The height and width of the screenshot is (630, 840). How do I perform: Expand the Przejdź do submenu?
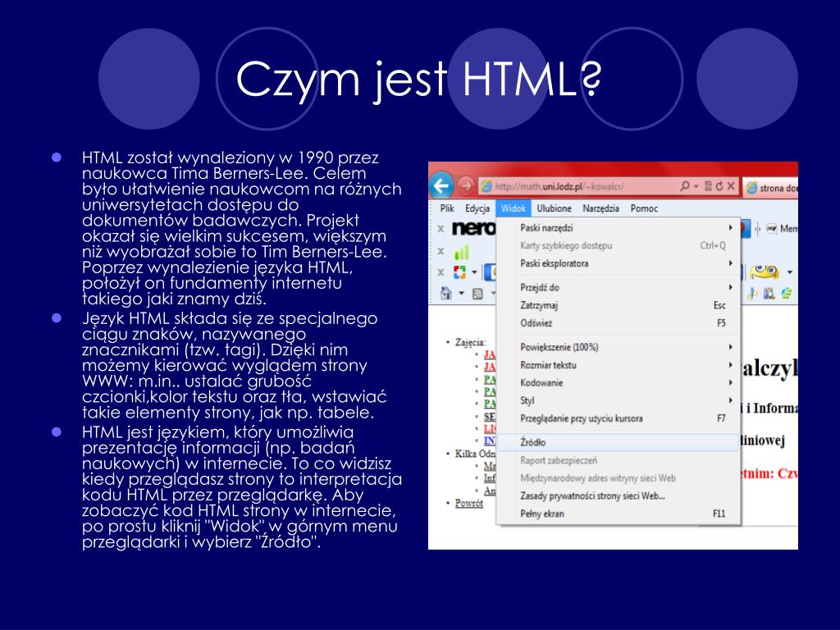coord(619,288)
